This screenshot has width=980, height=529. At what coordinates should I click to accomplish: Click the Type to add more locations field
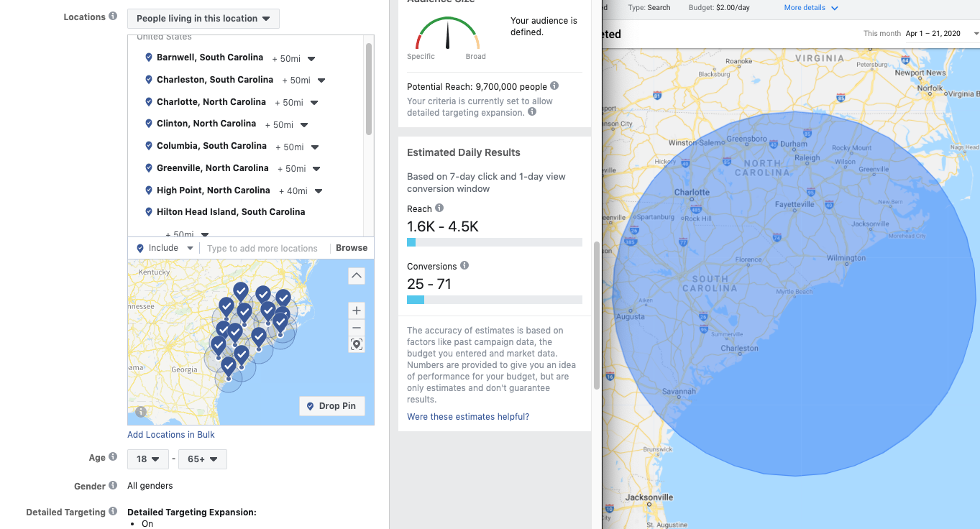(x=262, y=249)
